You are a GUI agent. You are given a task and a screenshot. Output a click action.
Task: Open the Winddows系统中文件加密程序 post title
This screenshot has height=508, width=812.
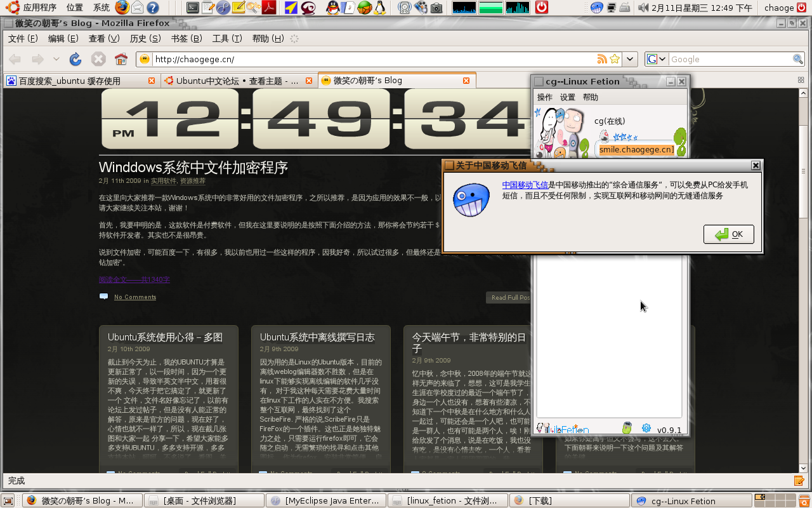(x=193, y=168)
